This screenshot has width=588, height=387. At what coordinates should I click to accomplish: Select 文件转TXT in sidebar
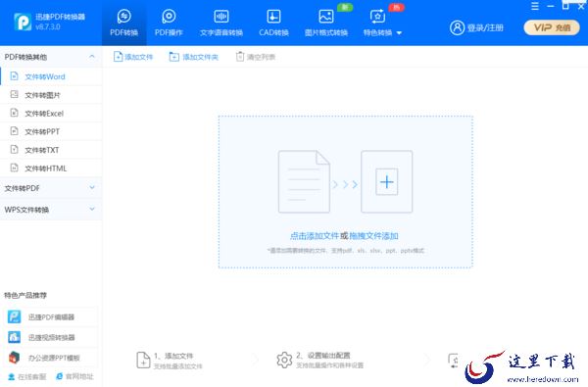(x=51, y=150)
